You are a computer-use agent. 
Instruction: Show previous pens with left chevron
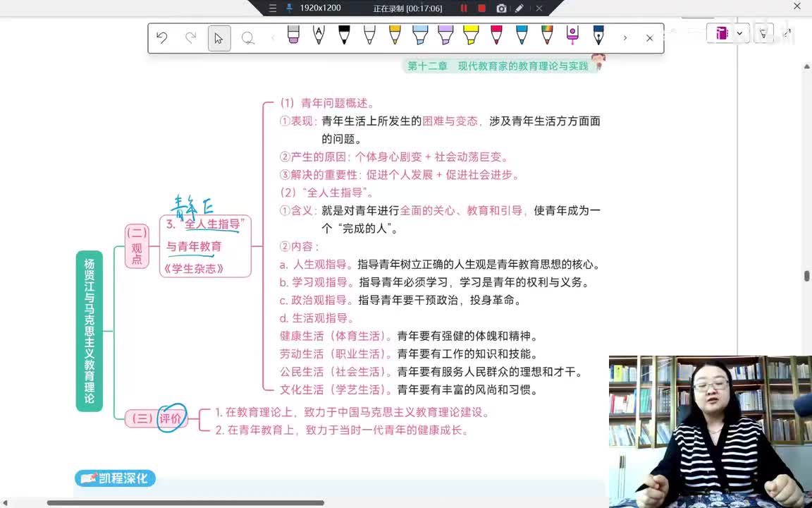coord(273,38)
